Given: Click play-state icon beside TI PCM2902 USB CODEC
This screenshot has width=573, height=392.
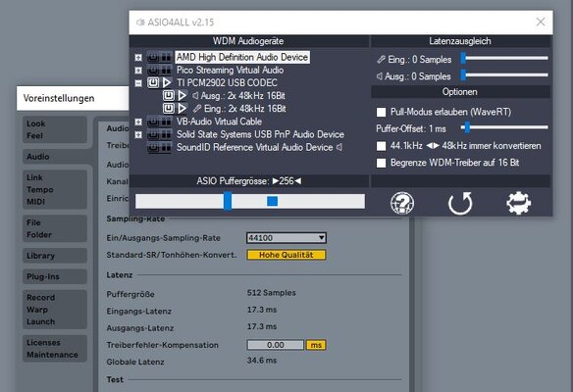Looking at the screenshot, I should coord(167,83).
